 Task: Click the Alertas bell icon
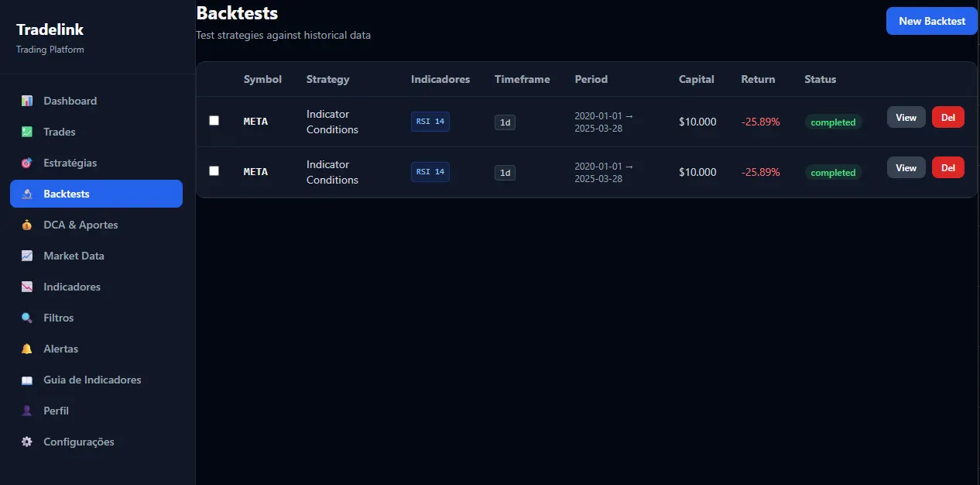click(27, 349)
